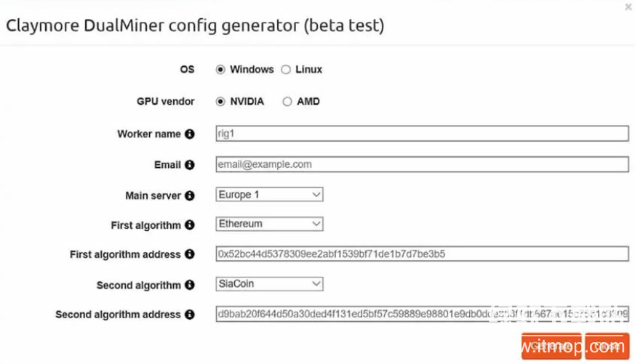
Task: Click the Second algorithm info icon
Action: click(190, 285)
